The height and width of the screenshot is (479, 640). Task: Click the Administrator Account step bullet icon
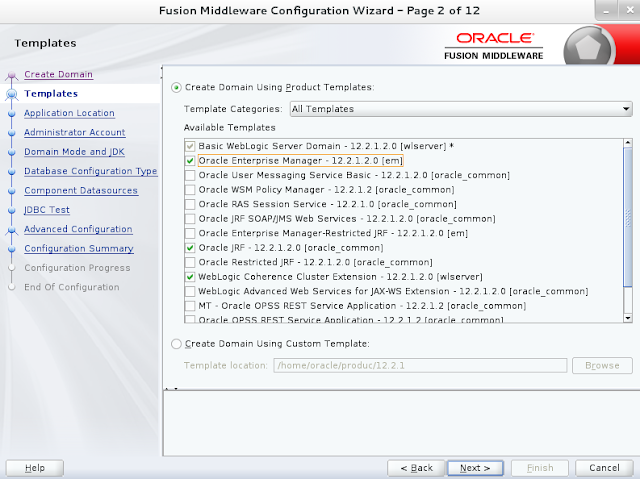11,133
